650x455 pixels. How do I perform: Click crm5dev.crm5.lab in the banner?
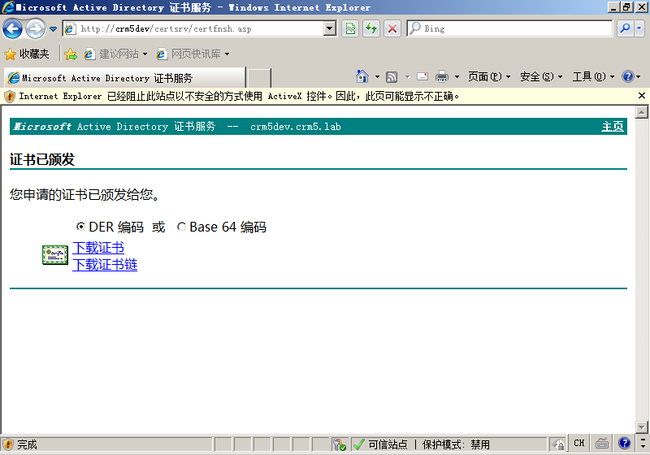296,126
